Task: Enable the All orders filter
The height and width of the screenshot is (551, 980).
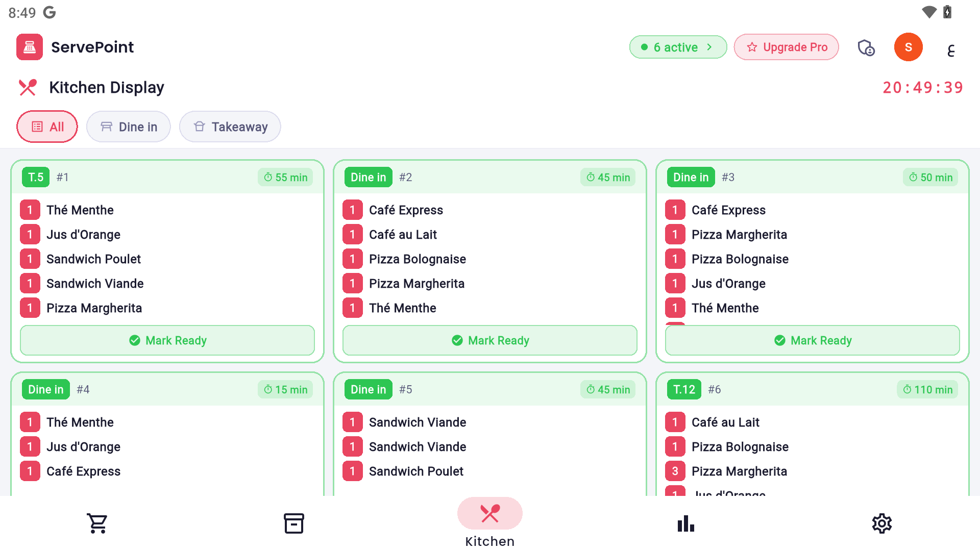Action: 47,127
